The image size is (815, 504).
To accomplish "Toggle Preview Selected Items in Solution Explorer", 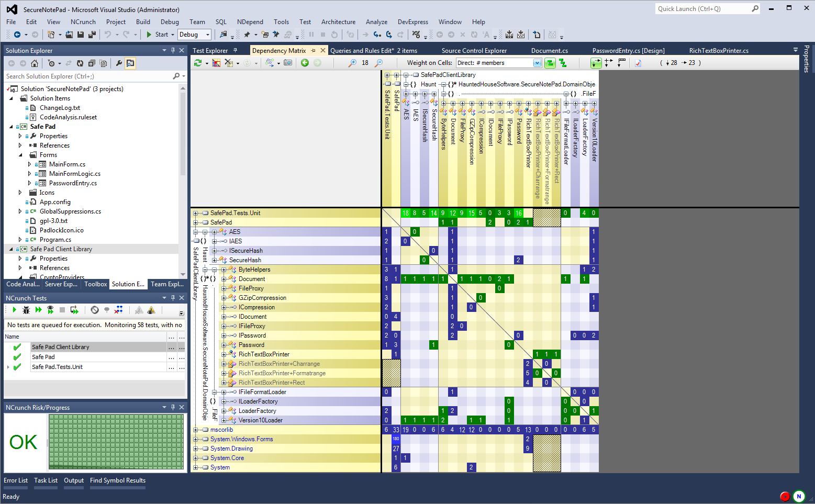I will [x=130, y=63].
